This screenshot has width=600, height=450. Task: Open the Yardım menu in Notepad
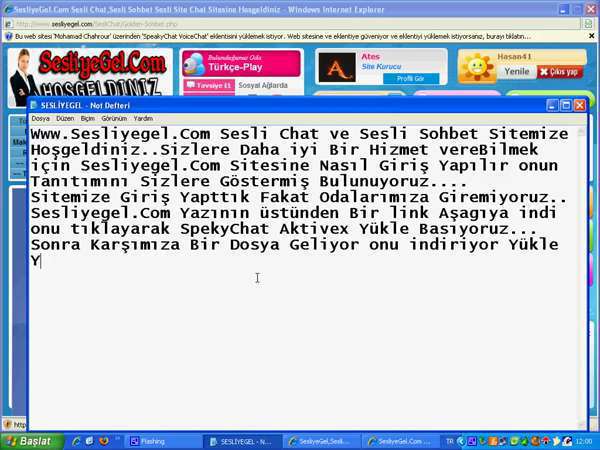(143, 119)
